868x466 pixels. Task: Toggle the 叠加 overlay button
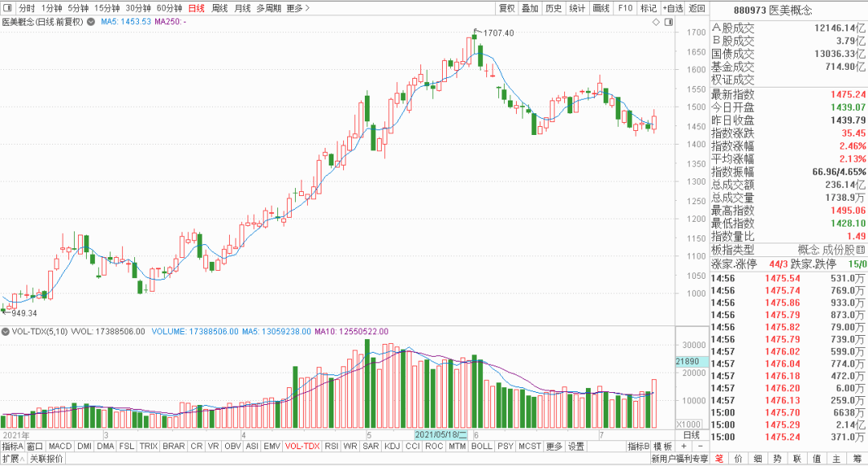pos(530,8)
